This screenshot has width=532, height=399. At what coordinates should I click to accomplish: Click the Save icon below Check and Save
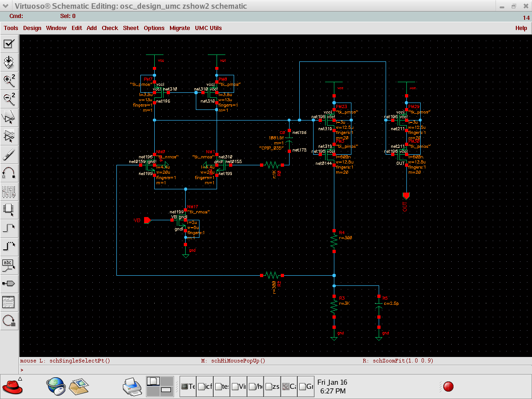coord(9,62)
